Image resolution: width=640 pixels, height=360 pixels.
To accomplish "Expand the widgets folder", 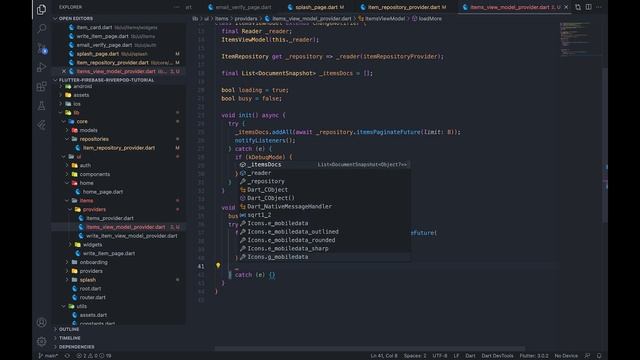I will (x=92, y=244).
